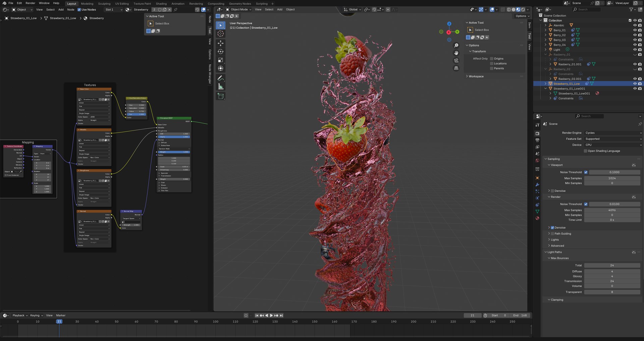This screenshot has width=644, height=341.
Task: Enable Open Shading Language checkbox
Action: click(x=586, y=151)
